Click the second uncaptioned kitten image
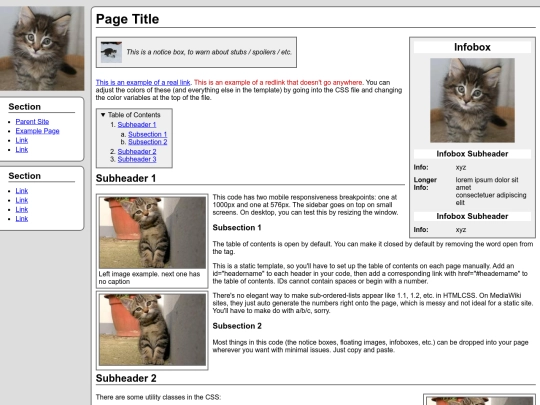The height and width of the screenshot is (405, 540). [152, 330]
